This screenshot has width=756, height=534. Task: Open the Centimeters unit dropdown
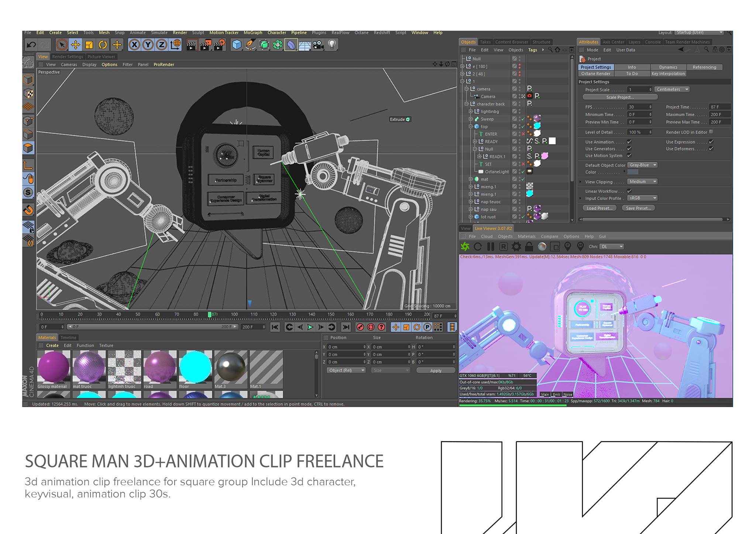point(672,89)
